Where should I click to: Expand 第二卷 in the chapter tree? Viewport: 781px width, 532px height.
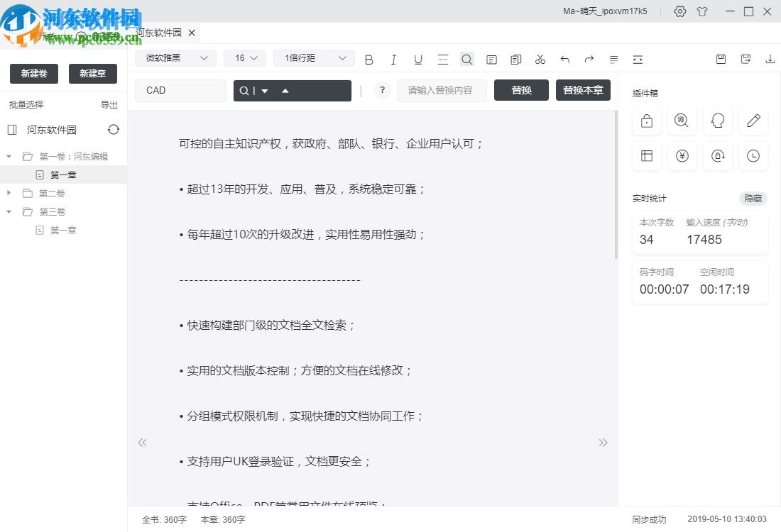click(9, 193)
